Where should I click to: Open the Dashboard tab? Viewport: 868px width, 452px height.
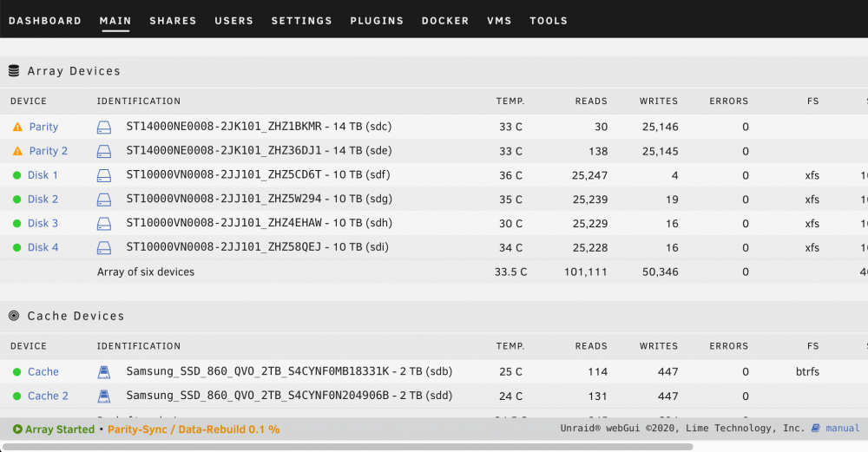pos(45,21)
